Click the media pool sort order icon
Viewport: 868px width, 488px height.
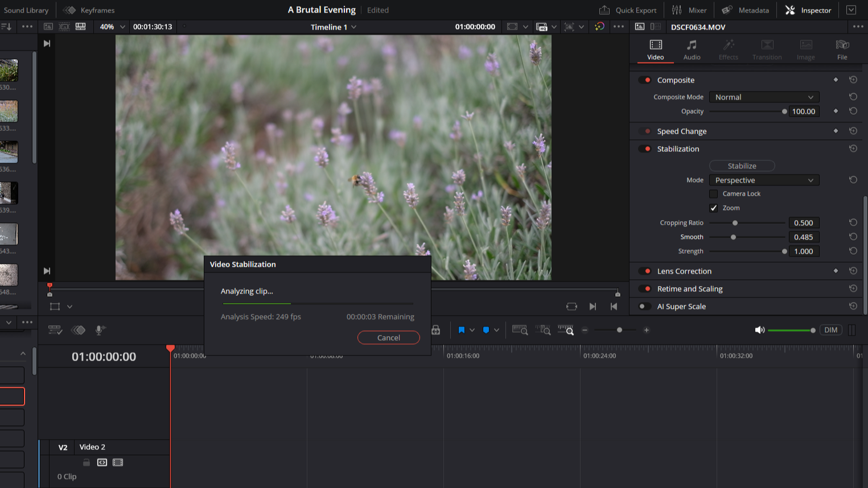(6, 27)
